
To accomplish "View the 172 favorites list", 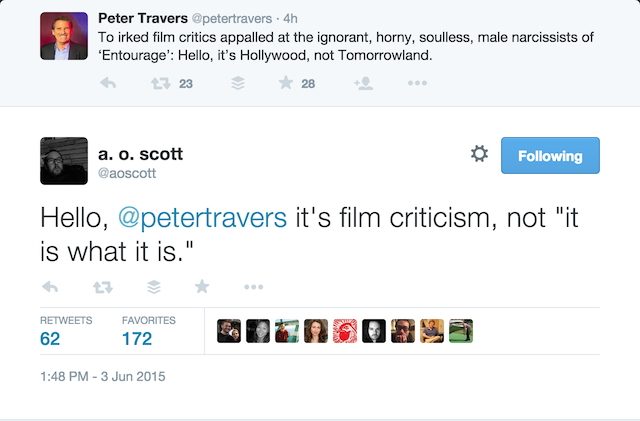I will pos(149,332).
